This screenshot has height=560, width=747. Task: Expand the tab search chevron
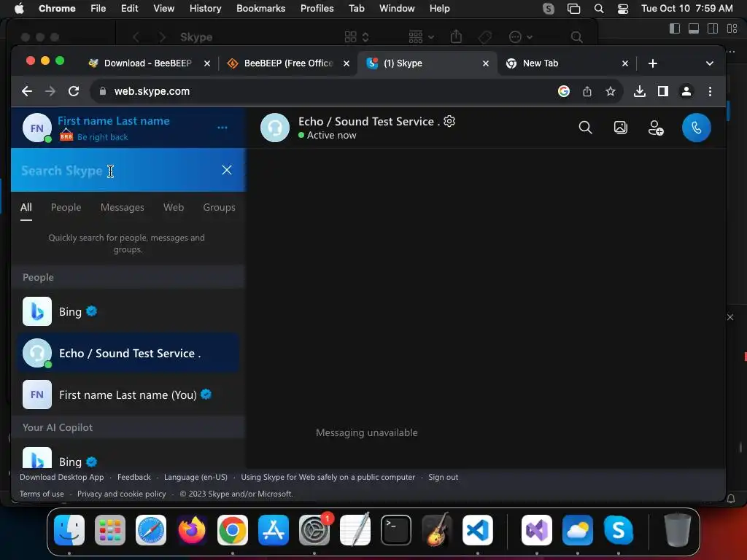pos(709,63)
